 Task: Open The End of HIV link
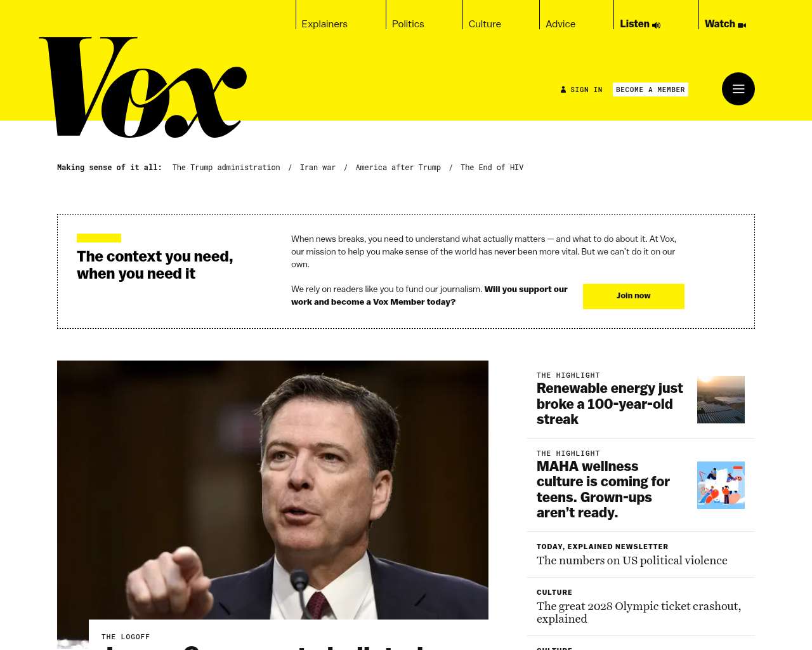(492, 168)
